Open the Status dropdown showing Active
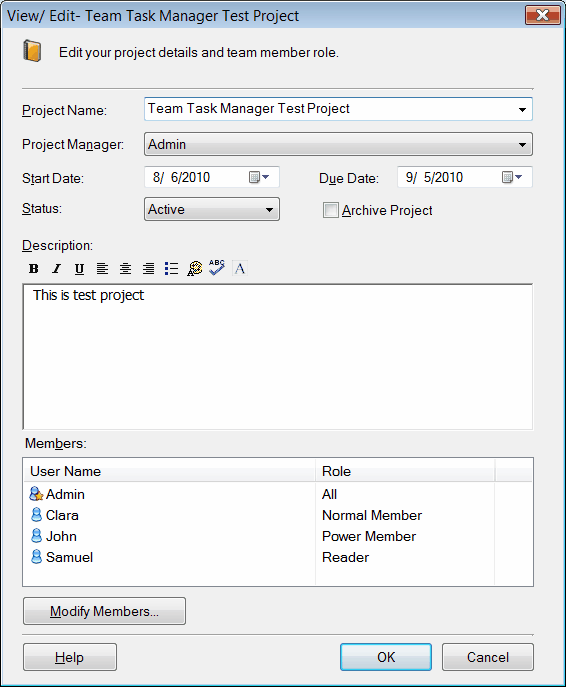 coord(212,209)
